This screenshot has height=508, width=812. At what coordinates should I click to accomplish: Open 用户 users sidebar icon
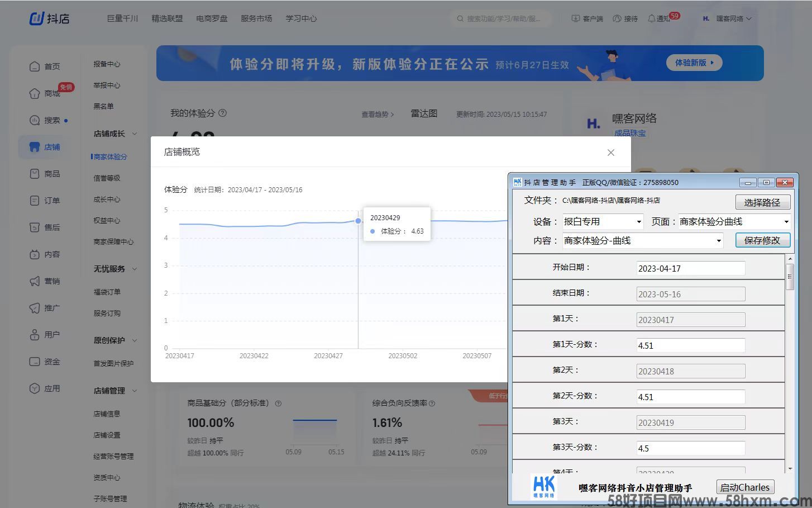click(x=35, y=335)
